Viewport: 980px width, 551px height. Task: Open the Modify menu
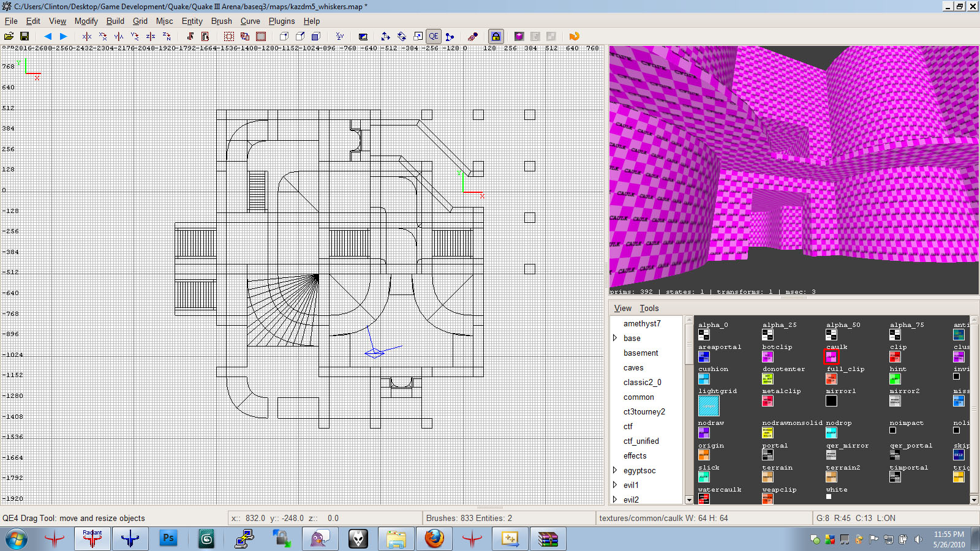pos(86,21)
